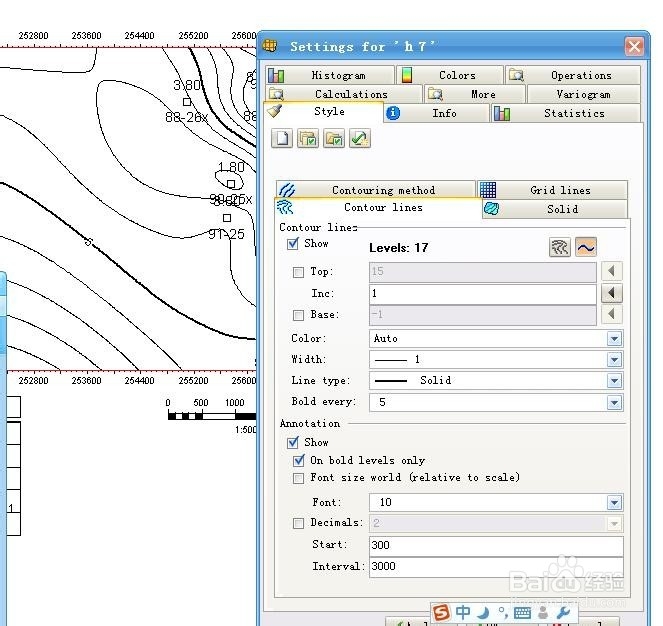Click the IME user profile icon
The image size is (663, 626).
pos(543,612)
